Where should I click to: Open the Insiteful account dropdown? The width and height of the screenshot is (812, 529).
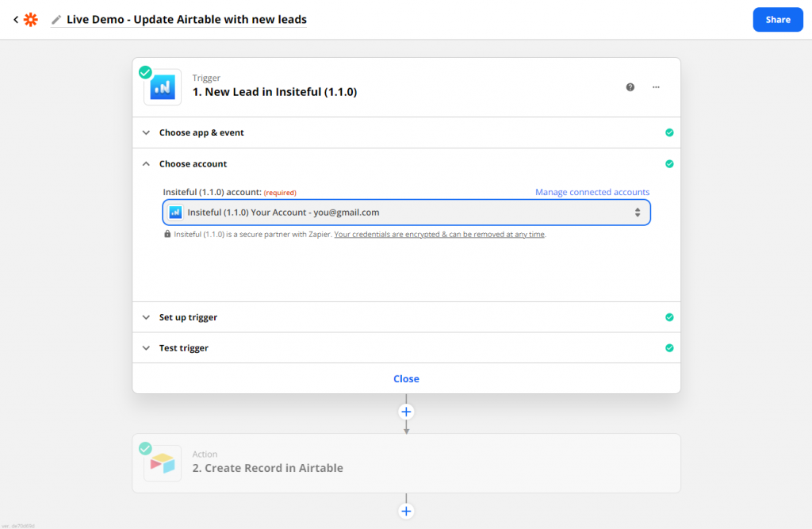point(407,213)
